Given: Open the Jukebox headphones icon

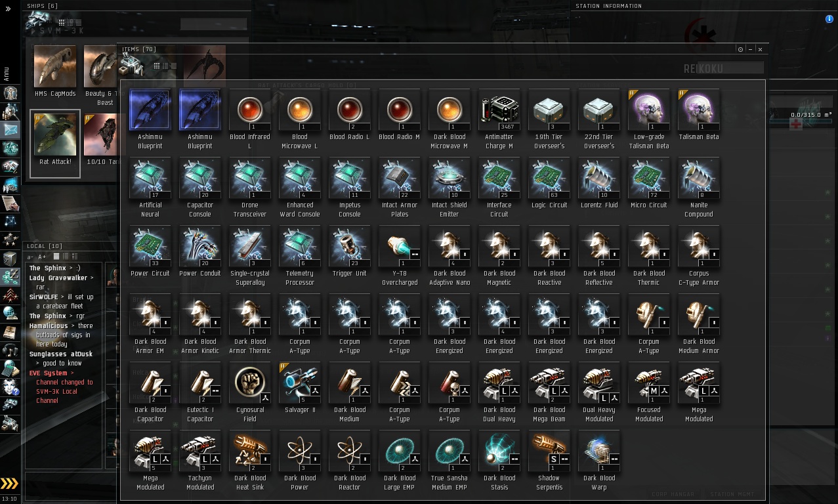Looking at the screenshot, I should pyautogui.click(x=10, y=350).
